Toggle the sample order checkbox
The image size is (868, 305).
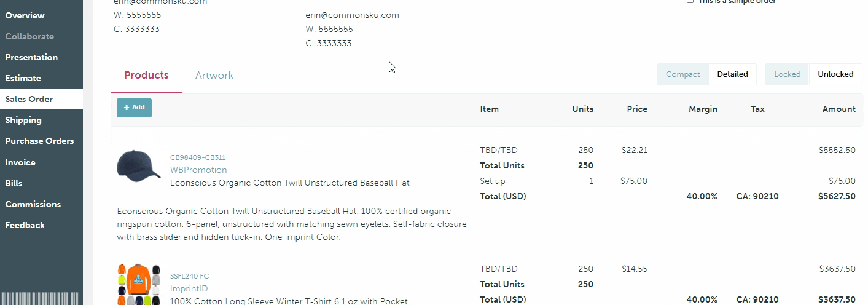tap(690, 1)
